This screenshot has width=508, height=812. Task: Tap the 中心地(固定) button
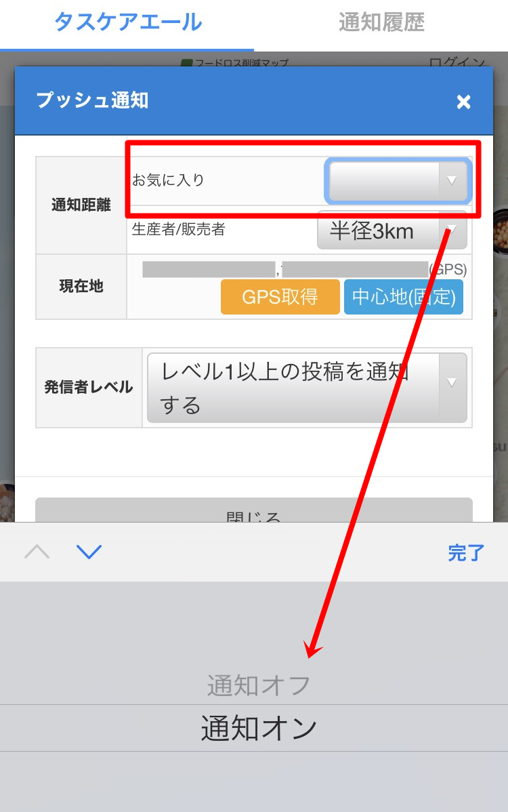404,297
